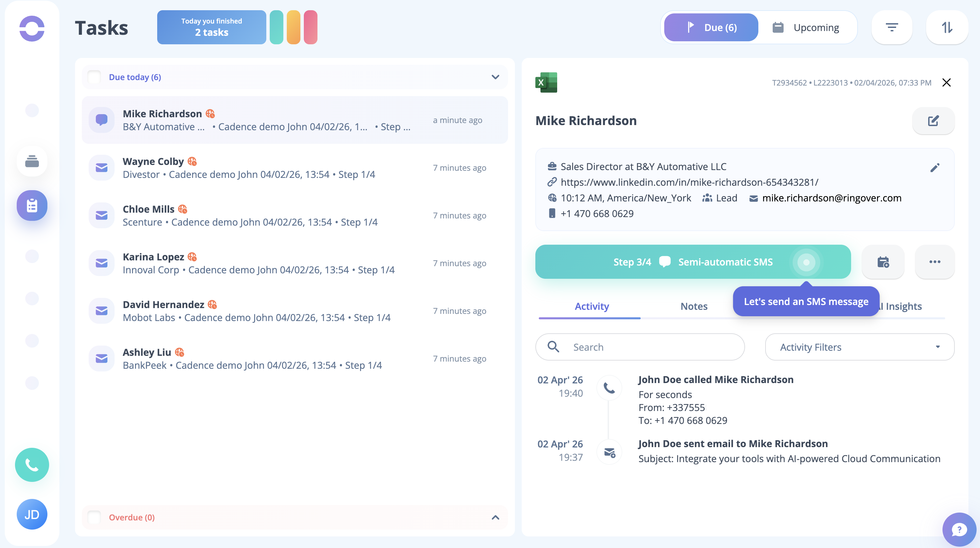
Task: Click the pencil icon in lead info card
Action: tap(935, 168)
